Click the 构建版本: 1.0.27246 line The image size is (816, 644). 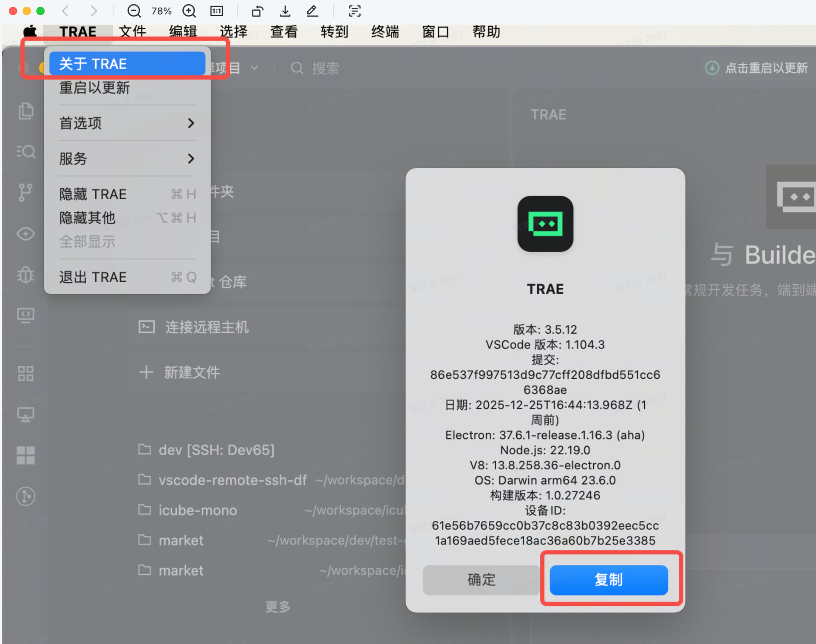pos(545,495)
